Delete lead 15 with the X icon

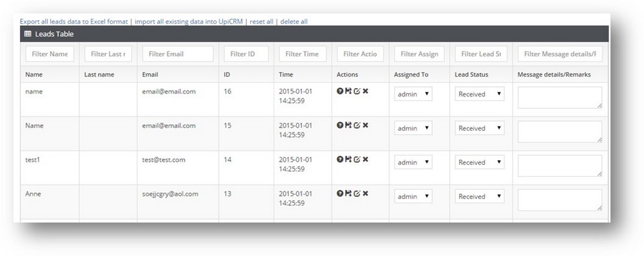pos(365,125)
